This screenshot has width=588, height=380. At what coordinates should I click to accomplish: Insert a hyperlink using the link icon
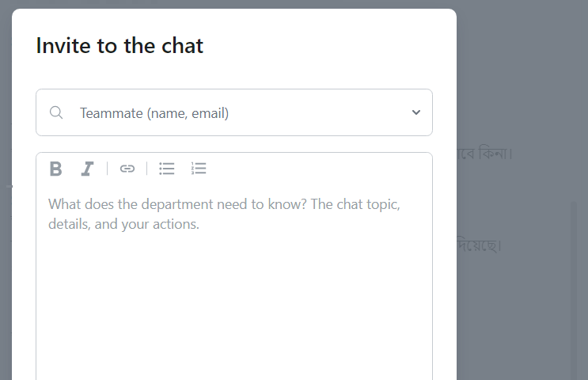pyautogui.click(x=127, y=169)
